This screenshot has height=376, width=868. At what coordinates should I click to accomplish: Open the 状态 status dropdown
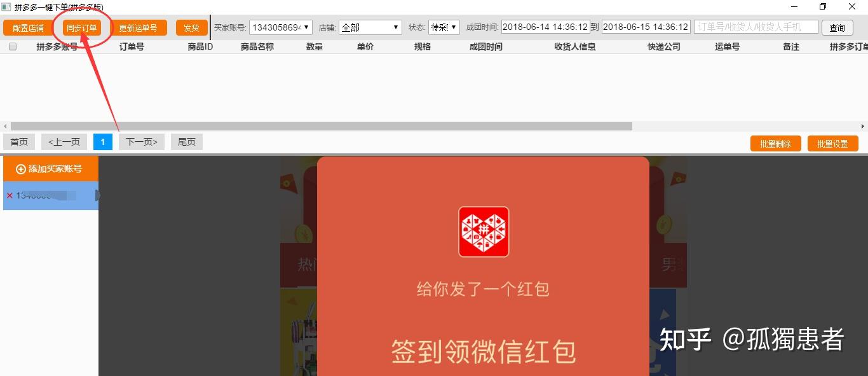[444, 27]
